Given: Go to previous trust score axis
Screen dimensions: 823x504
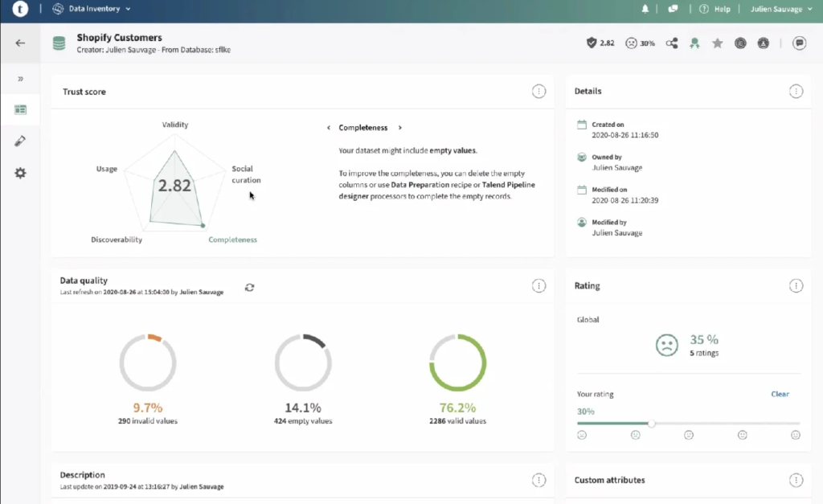Looking at the screenshot, I should [x=329, y=128].
